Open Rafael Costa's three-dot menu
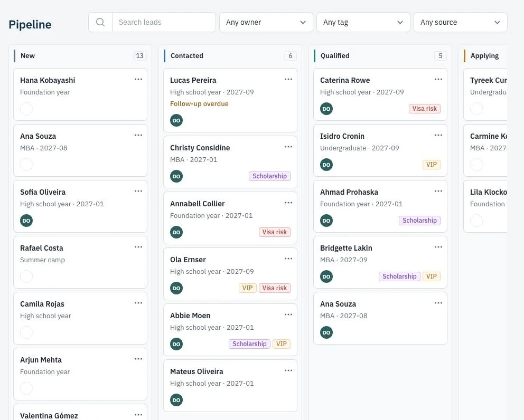The height and width of the screenshot is (420, 524). pyautogui.click(x=138, y=247)
